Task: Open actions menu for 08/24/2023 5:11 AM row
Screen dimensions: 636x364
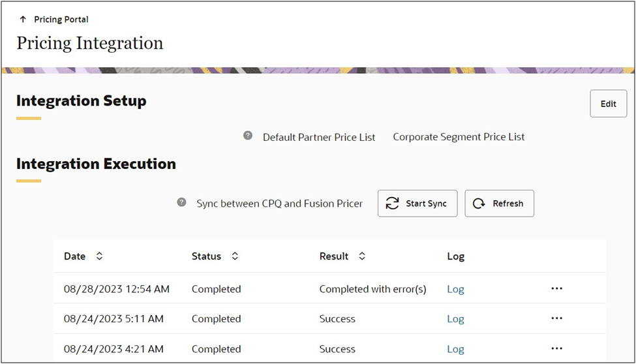Action: click(x=556, y=318)
